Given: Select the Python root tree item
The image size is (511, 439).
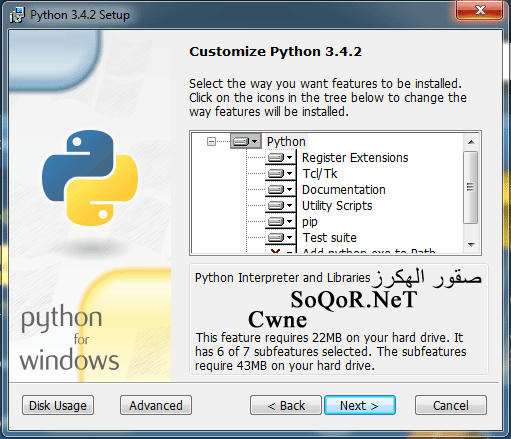Looking at the screenshot, I should 286,142.
